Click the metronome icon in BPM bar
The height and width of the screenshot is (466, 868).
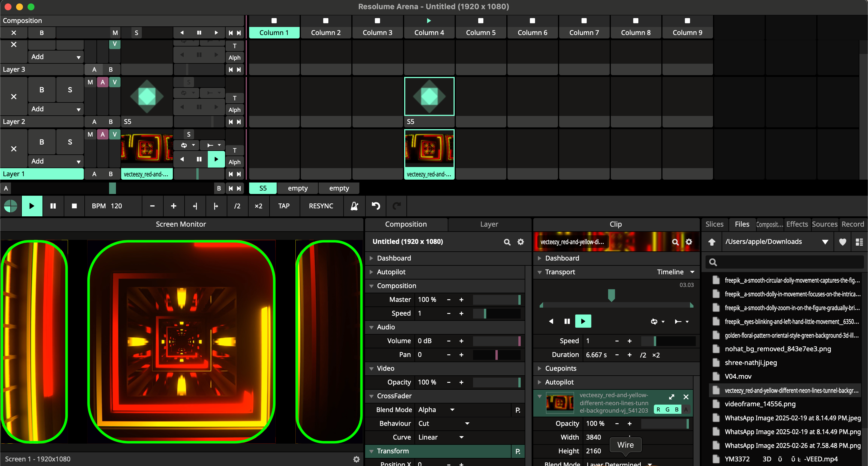click(354, 206)
